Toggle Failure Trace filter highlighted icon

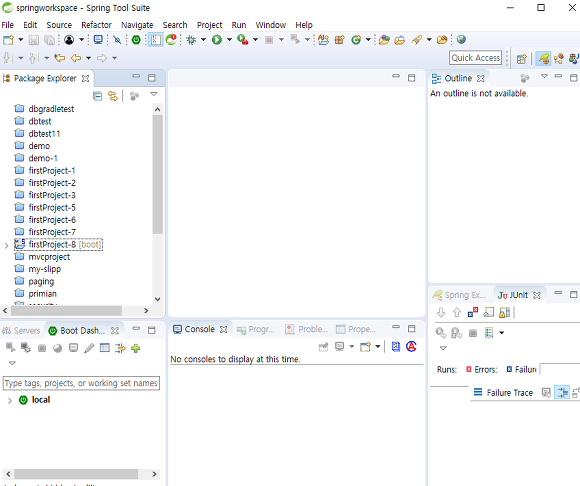pos(562,392)
